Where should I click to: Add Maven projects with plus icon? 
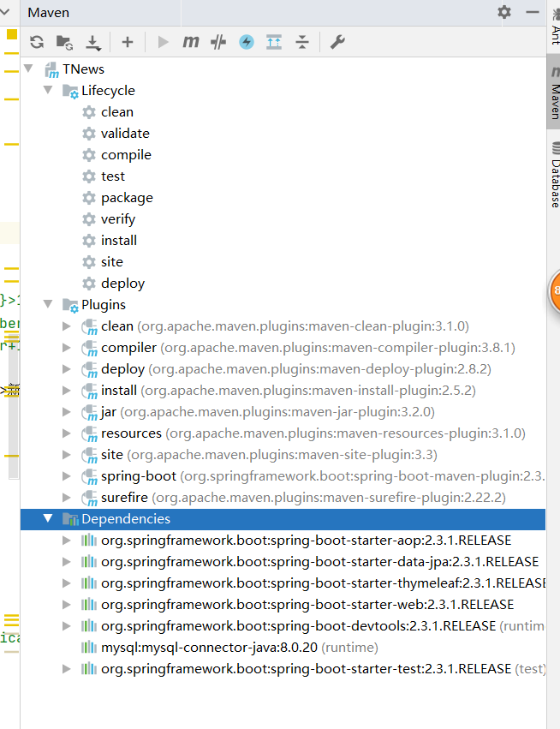click(128, 42)
